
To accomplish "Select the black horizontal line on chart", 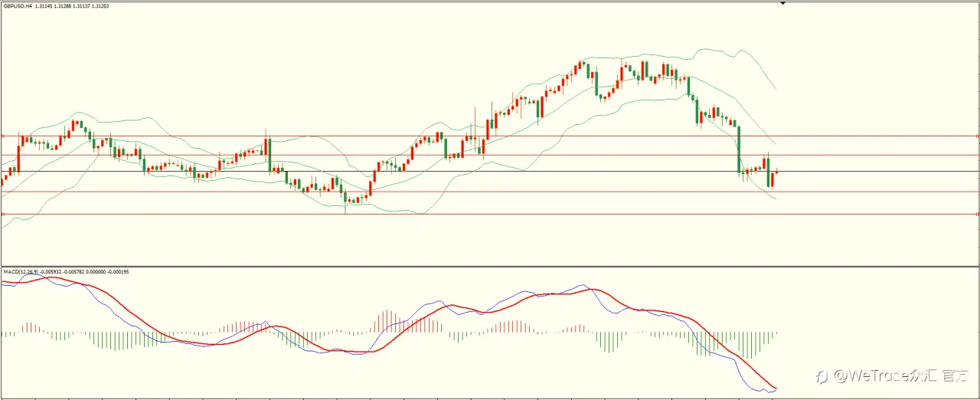I will coord(490,171).
